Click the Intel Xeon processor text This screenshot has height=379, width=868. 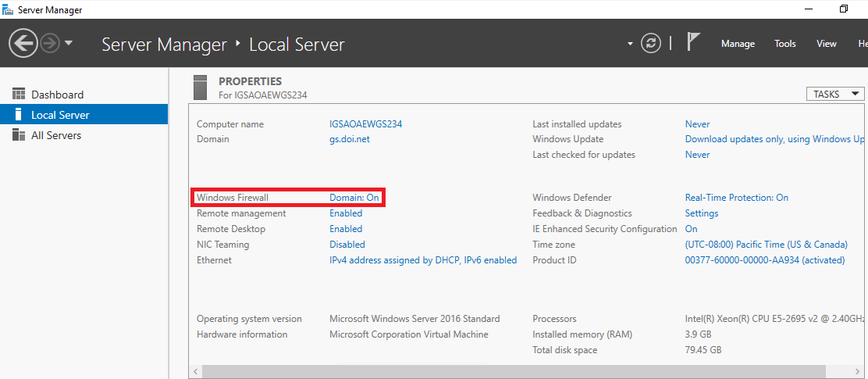click(x=775, y=319)
